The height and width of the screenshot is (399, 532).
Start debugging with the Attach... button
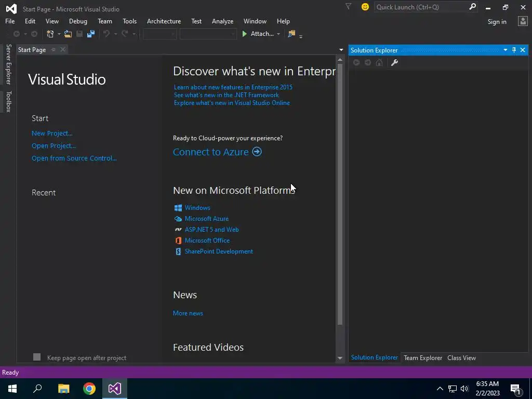point(258,34)
